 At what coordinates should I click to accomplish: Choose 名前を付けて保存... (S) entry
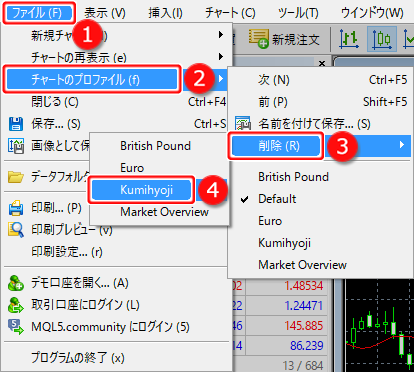coord(314,124)
